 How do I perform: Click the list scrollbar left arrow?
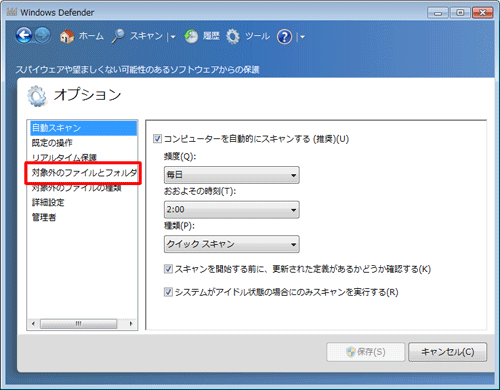click(33, 323)
